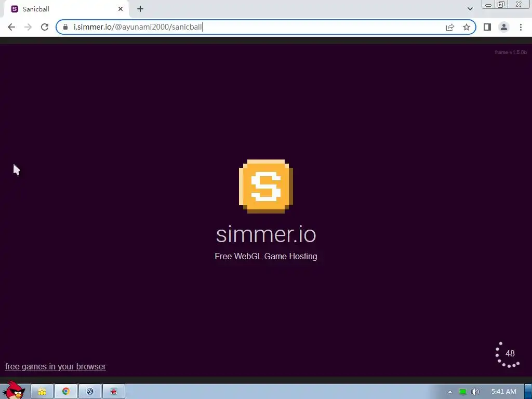Click the simmer.io title text
Screen dimensions: 532x399
coord(266,234)
